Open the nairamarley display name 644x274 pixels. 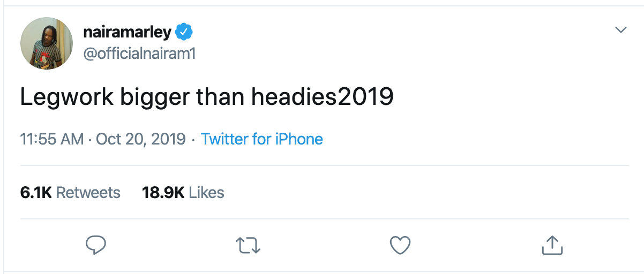(127, 32)
